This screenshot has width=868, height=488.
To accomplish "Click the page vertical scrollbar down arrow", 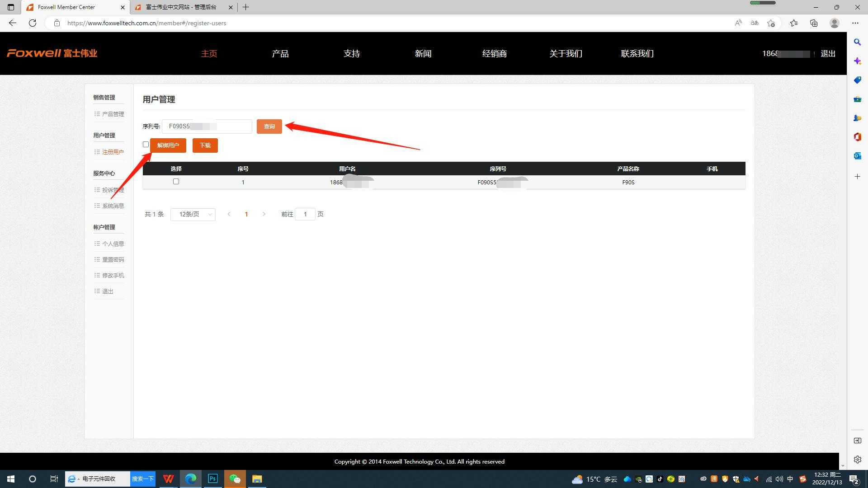I will point(843,466).
